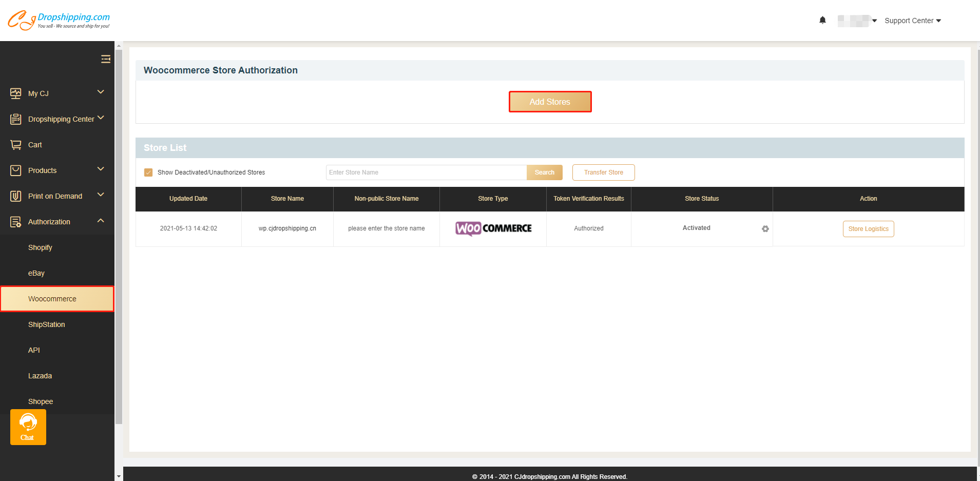This screenshot has height=481, width=980.
Task: Expand the Dropshipping Center chevron
Action: pyautogui.click(x=101, y=118)
